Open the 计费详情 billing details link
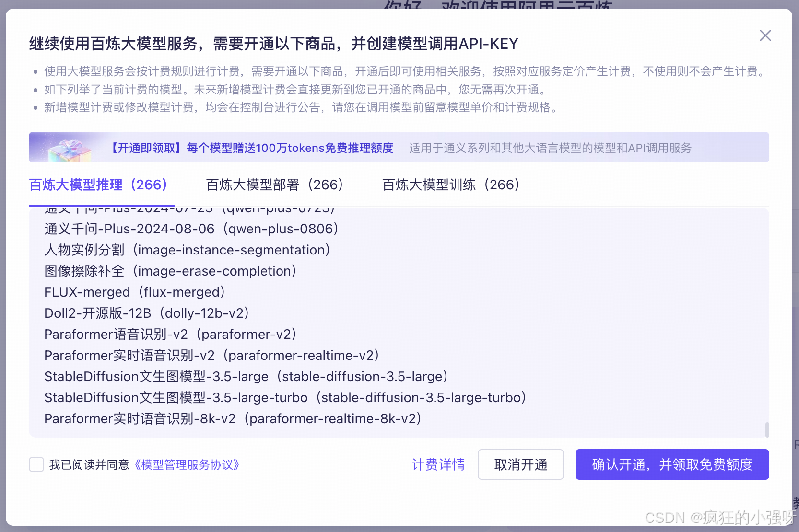This screenshot has width=799, height=532. pyautogui.click(x=438, y=464)
